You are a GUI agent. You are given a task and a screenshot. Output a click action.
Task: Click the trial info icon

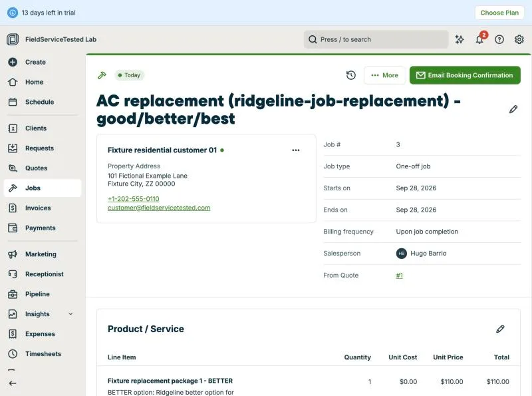[13, 13]
